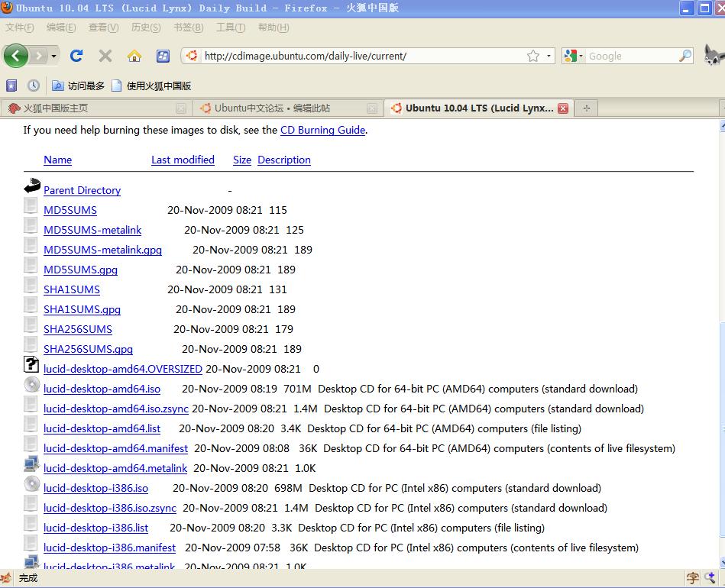Open the address bar history dropdown
725x588 pixels.
click(549, 56)
